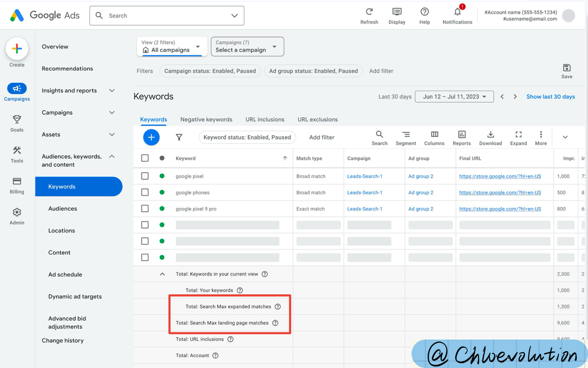Open Notifications bell
588x368 pixels.
[458, 11]
